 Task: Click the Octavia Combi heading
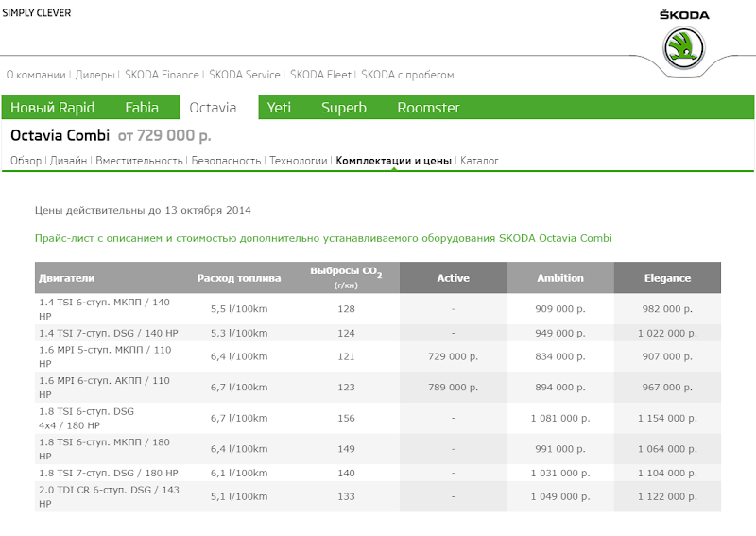tap(60, 135)
